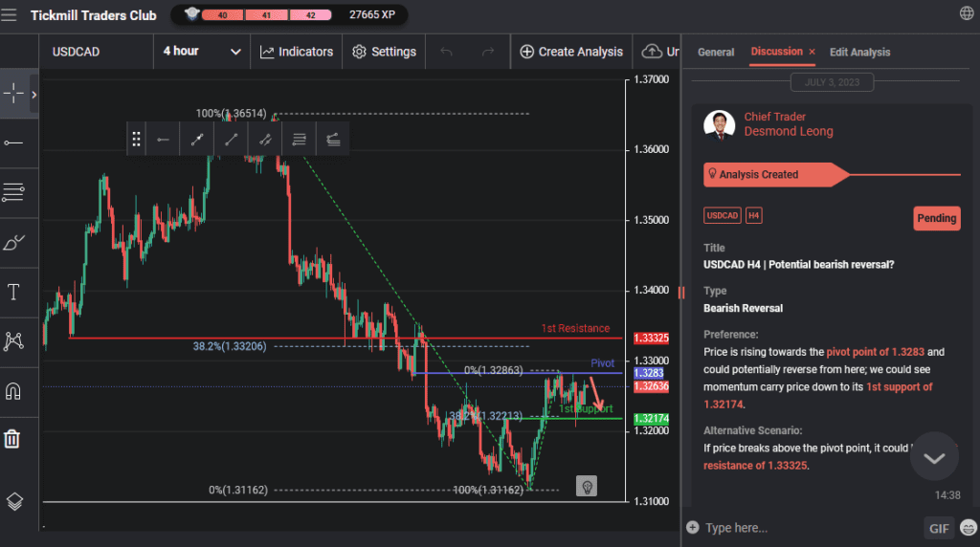Viewport: 980px width, 547px height.
Task: Click the Type here message field
Action: click(804, 528)
